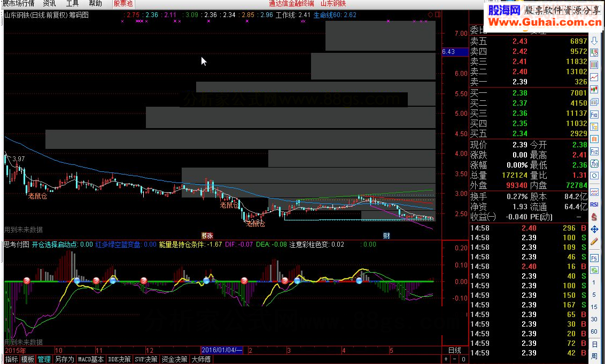605x364 pixels.
Task: Click the red-white ball marker on indicator chart far left
Action: point(27,281)
